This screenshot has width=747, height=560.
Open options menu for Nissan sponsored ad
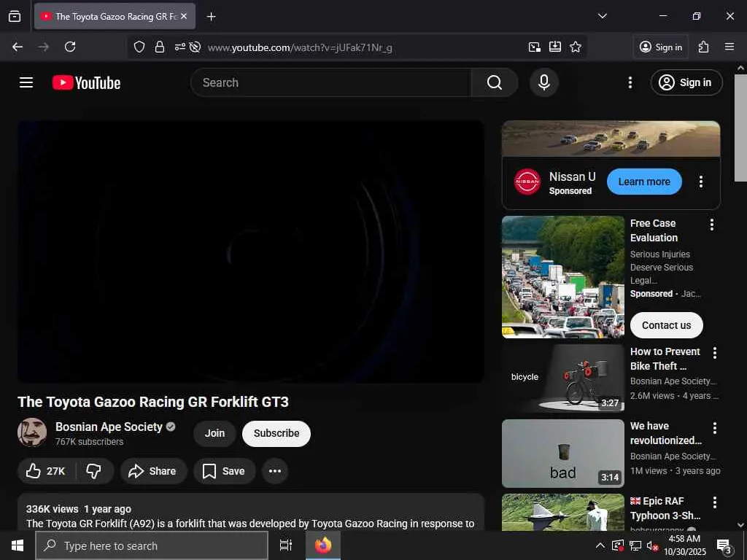pyautogui.click(x=701, y=182)
